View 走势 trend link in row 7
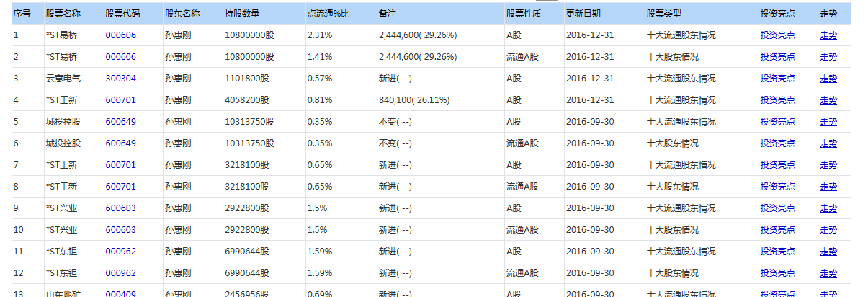Image resolution: width=868 pixels, height=297 pixels. point(828,164)
